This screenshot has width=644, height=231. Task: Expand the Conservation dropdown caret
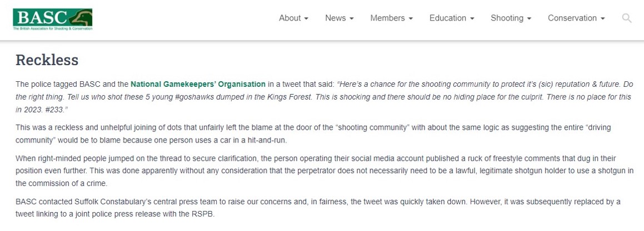tap(602, 19)
